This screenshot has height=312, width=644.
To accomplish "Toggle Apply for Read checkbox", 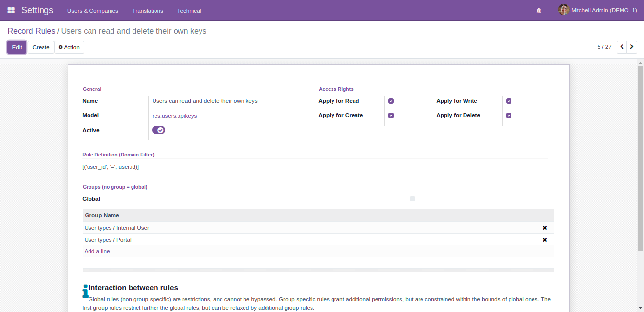I will pos(391,101).
